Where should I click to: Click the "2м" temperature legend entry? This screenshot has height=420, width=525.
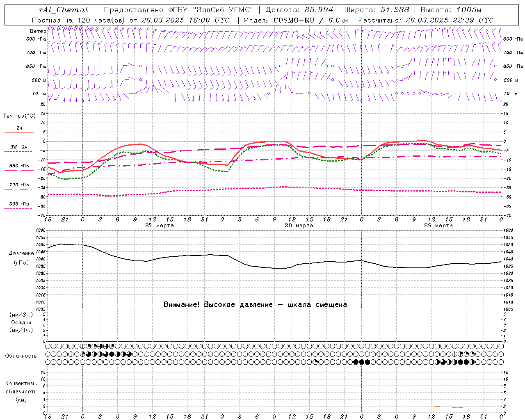pyautogui.click(x=19, y=128)
